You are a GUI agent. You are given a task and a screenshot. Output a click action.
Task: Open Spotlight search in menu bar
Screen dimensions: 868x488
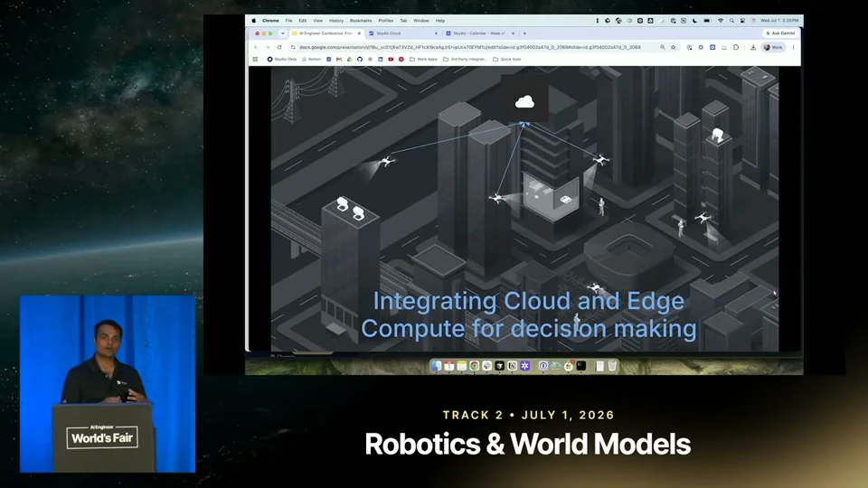[731, 21]
